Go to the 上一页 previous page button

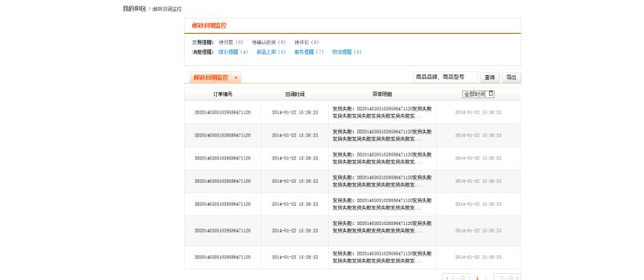click(x=456, y=277)
